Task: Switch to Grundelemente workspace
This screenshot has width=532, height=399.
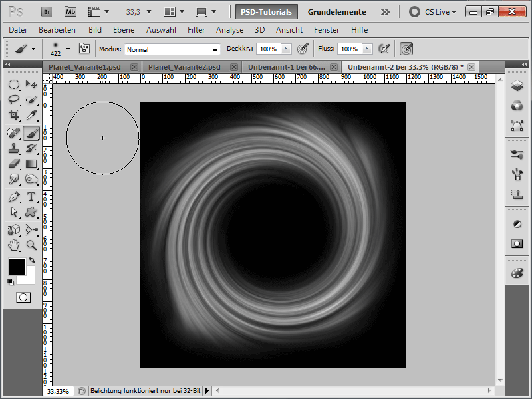Action: [x=337, y=12]
